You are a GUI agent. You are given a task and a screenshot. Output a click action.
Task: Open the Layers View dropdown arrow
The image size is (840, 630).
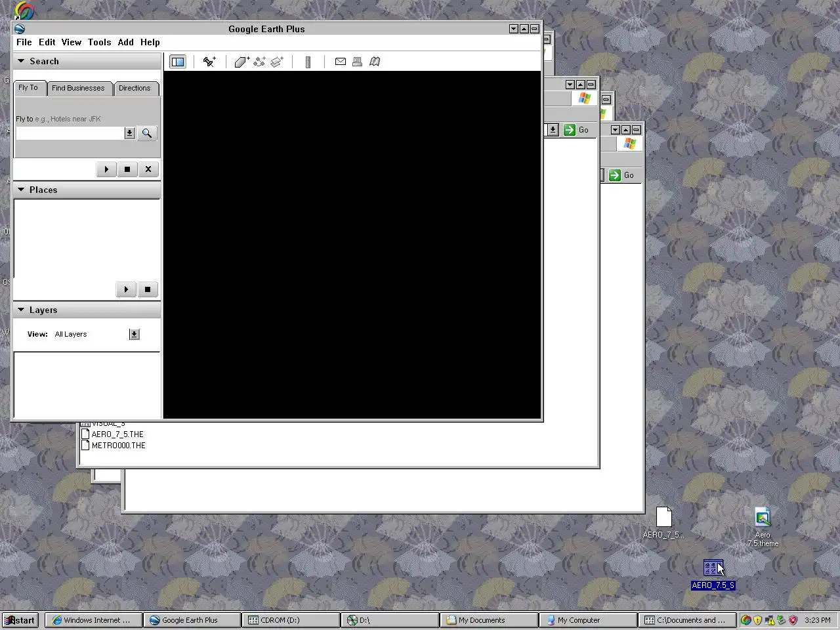pyautogui.click(x=134, y=335)
